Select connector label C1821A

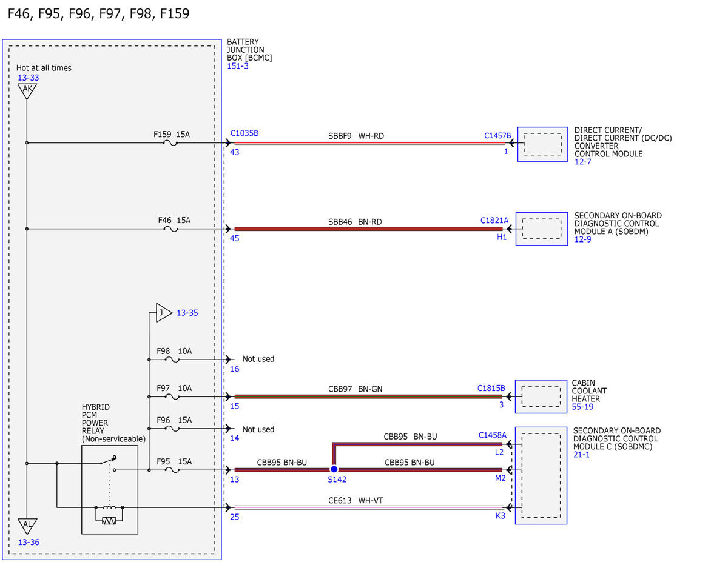tap(494, 221)
